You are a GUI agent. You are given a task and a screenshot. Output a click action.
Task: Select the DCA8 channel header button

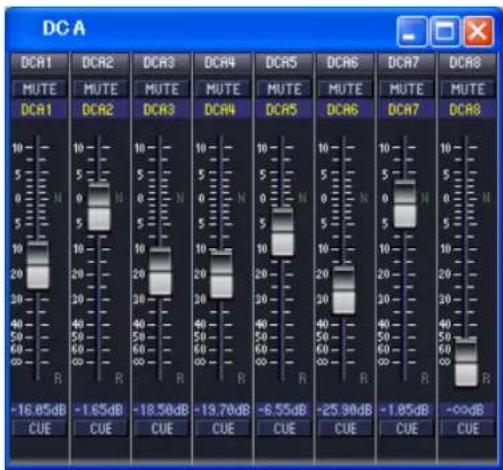coord(467,63)
